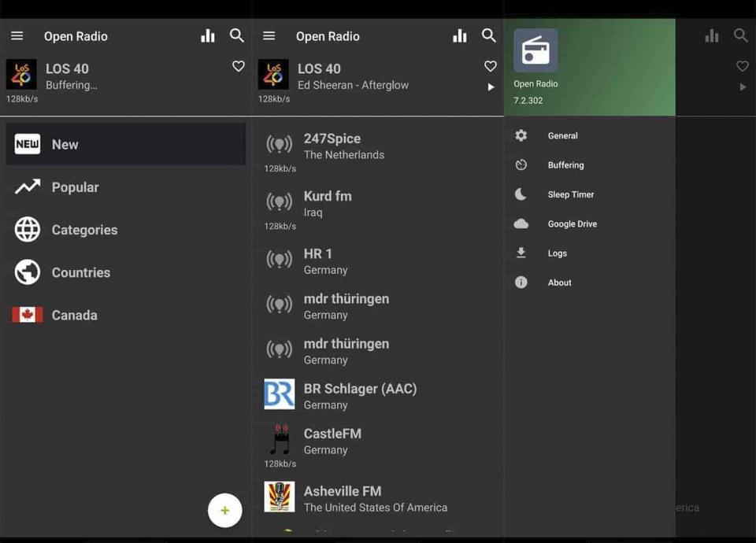Open the Logs option
Screen dimensions: 756x543
click(590, 253)
